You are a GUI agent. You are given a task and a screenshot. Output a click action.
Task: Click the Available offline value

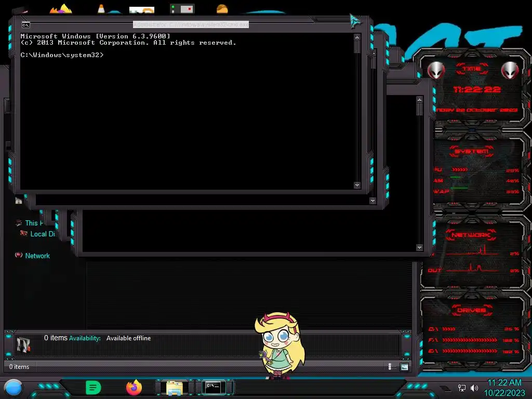click(x=129, y=338)
